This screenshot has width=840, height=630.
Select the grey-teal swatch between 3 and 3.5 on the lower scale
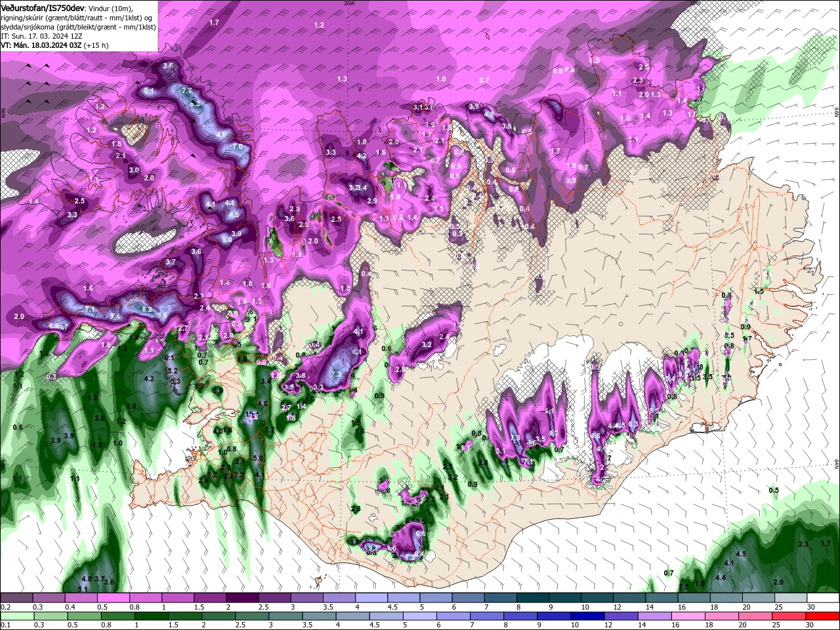[285, 616]
